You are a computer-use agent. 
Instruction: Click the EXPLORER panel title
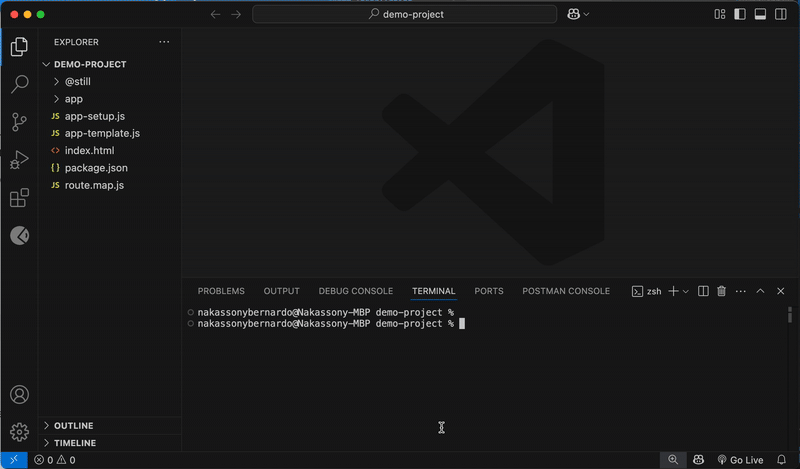point(77,42)
